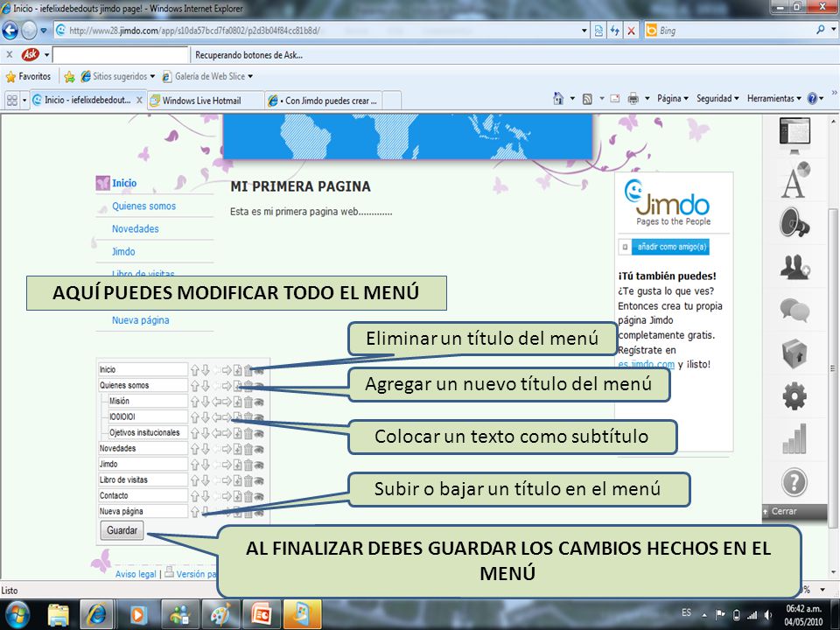Outdent Misión submenu item with left arrow
Screen dimensions: 840x630
pyautogui.click(x=216, y=402)
